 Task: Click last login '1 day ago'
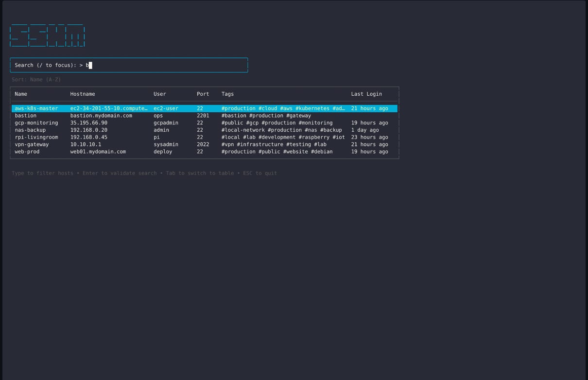click(x=365, y=130)
